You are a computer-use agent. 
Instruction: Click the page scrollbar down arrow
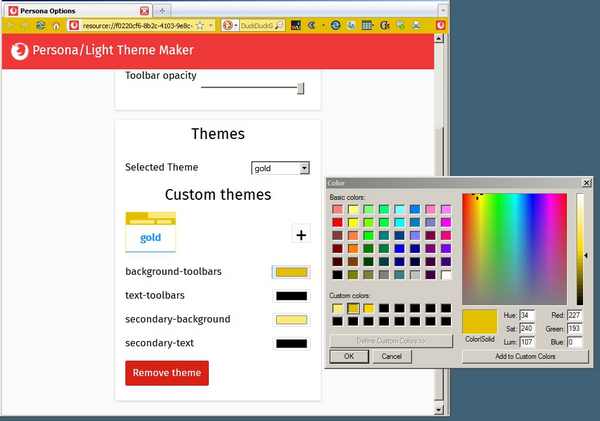click(x=439, y=410)
